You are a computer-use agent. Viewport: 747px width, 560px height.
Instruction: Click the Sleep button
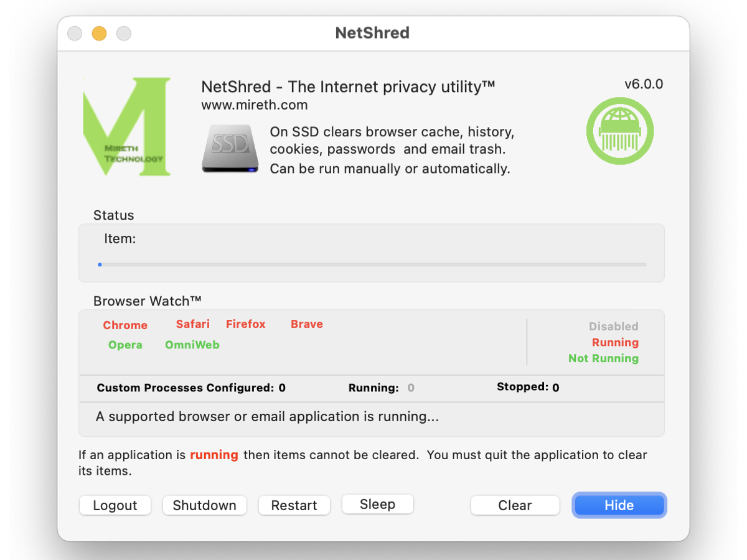pyautogui.click(x=377, y=504)
